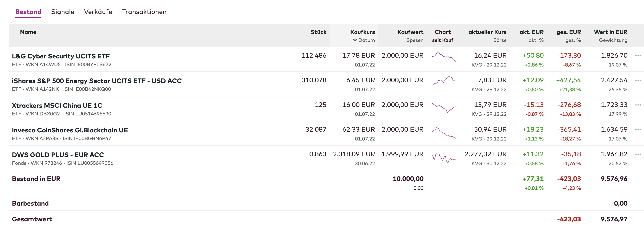
Task: Sort by Stück column header
Action: coord(318,32)
